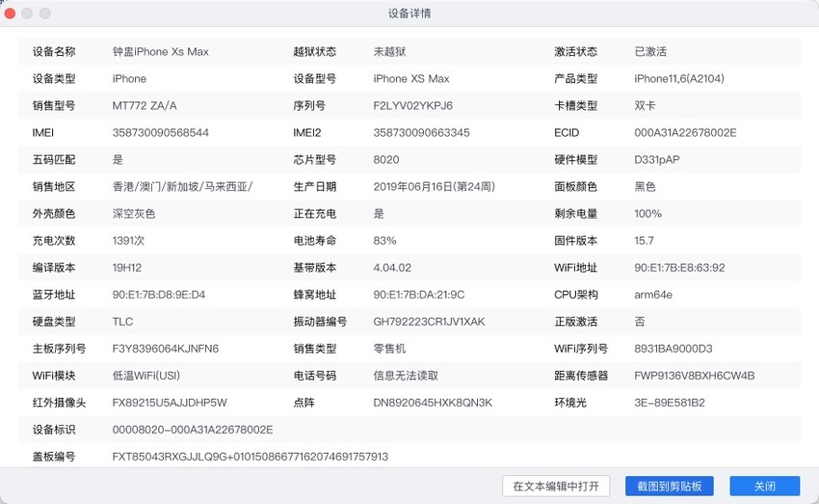Select phone number value 信息无法读取
819x504 pixels.
(x=406, y=376)
